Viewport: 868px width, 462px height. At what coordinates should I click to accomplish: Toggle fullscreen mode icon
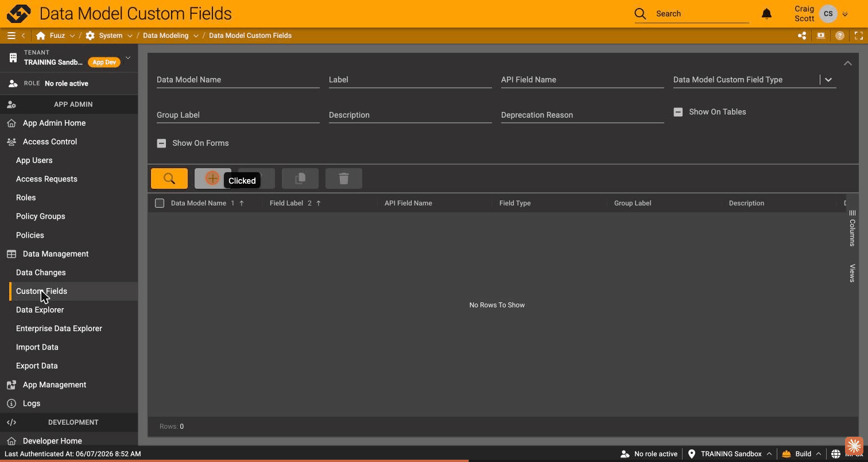(x=859, y=36)
